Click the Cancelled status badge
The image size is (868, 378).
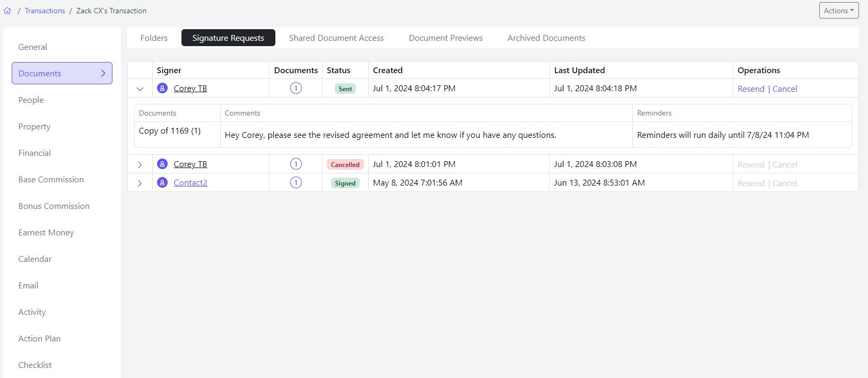(x=345, y=164)
